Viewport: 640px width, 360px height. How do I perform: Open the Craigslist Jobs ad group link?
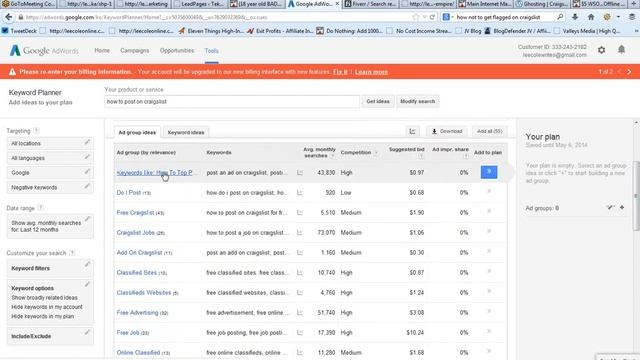tap(136, 233)
